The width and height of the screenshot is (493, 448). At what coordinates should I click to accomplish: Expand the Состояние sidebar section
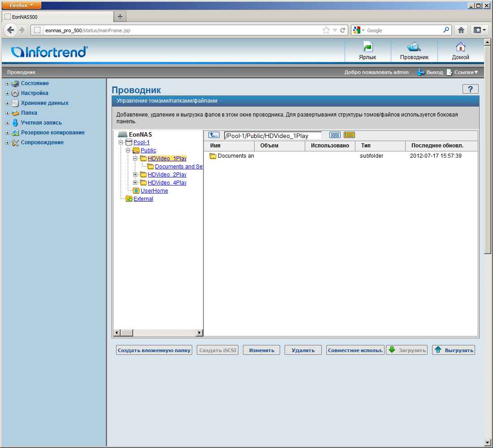click(7, 83)
